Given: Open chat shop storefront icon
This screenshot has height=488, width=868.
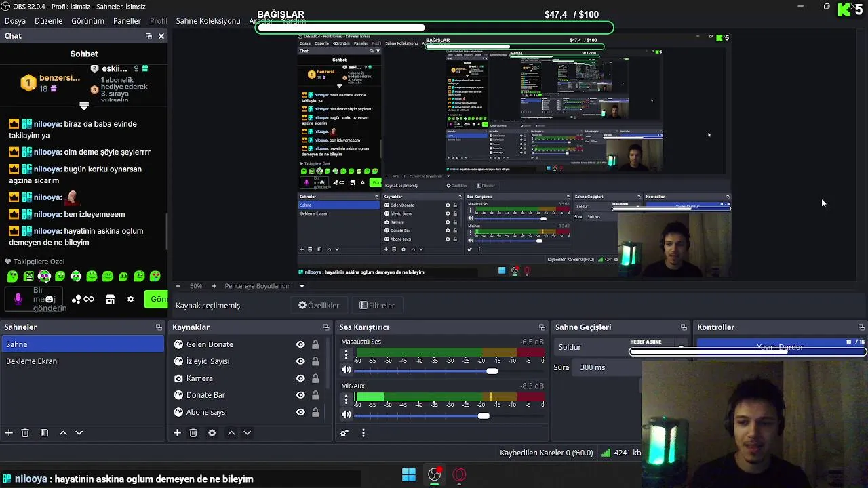Looking at the screenshot, I should tap(110, 299).
